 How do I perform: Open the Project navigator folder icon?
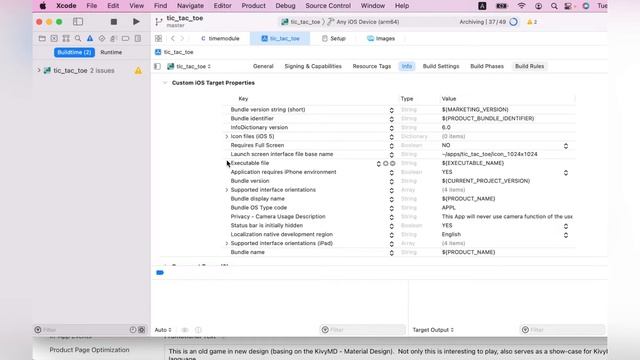[42, 38]
